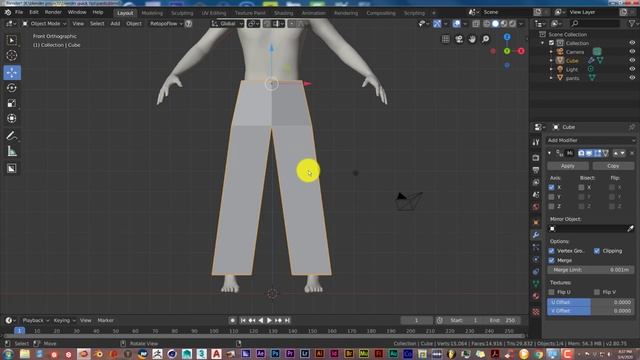Jump to timeline start frame
Viewport: 640px width, 360px height.
pyautogui.click(x=243, y=320)
